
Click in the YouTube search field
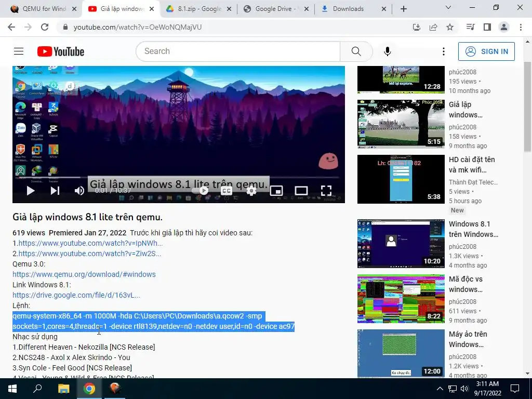pyautogui.click(x=238, y=51)
